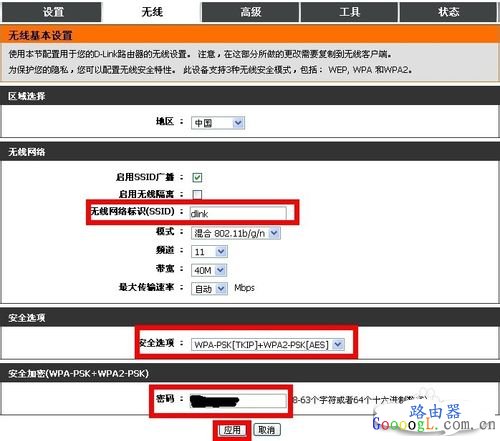This screenshot has width=500, height=441.
Task: Click the 区域选择 section header text
Action: (27, 96)
